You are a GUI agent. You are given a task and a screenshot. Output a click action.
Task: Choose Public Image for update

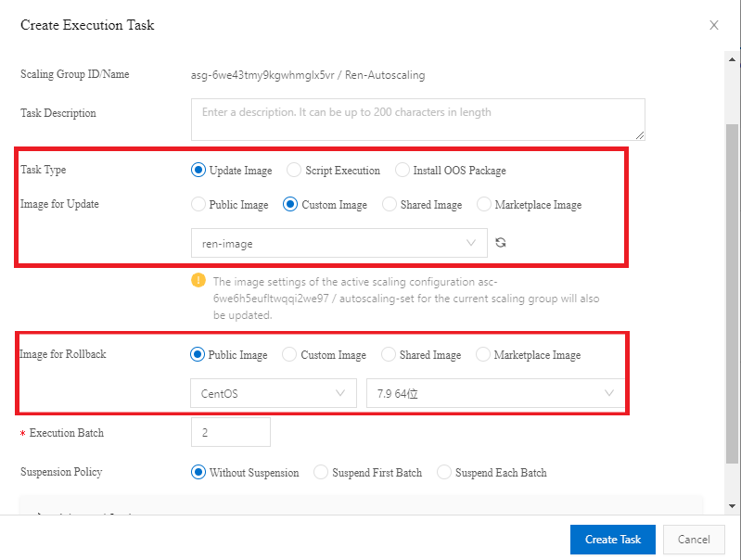coord(198,205)
